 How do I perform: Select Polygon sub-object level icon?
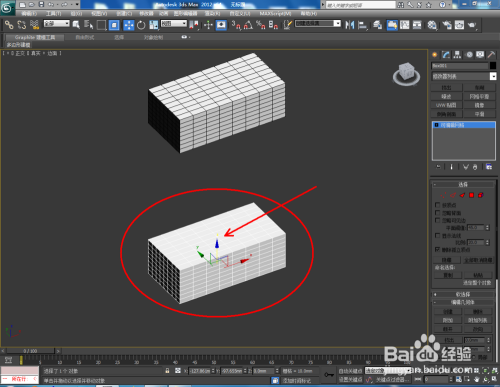[x=471, y=195]
